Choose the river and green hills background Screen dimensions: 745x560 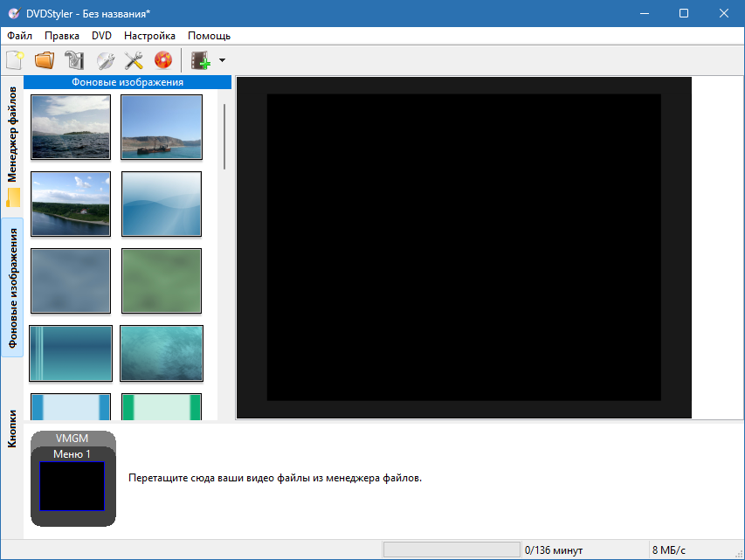71,204
